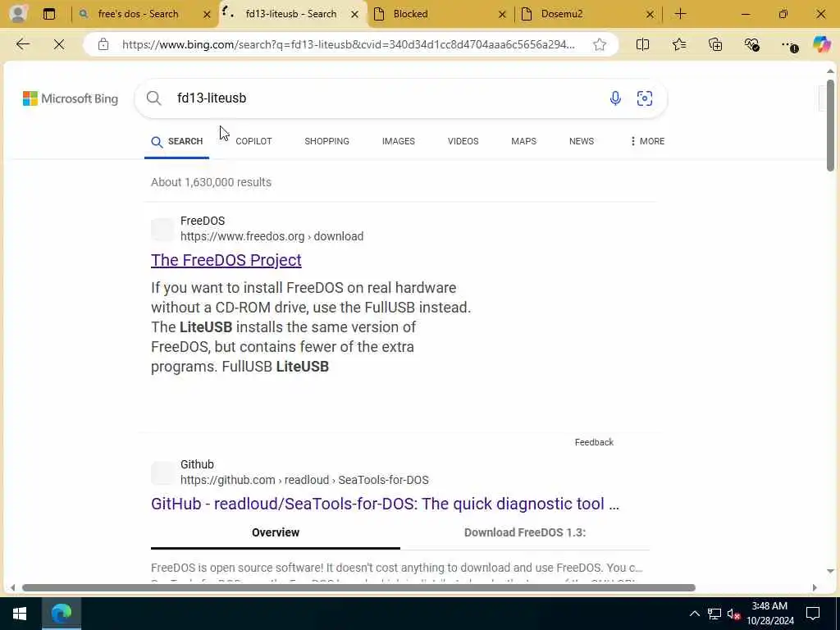Click the magnifier icon in search box
This screenshot has height=630, width=840.
point(153,98)
